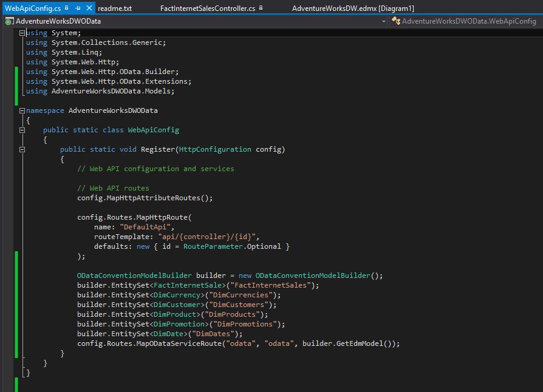
Task: Collapse the Register method block
Action: [22, 149]
